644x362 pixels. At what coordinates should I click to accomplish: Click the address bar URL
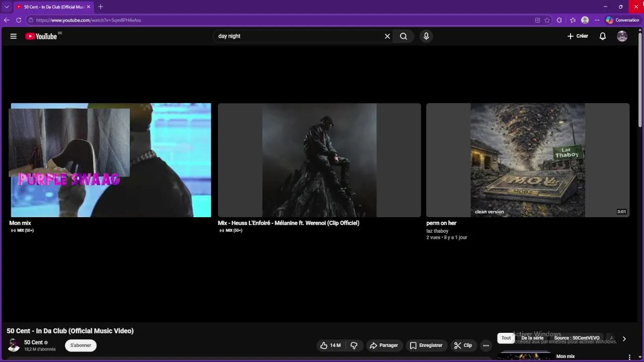coord(89,20)
